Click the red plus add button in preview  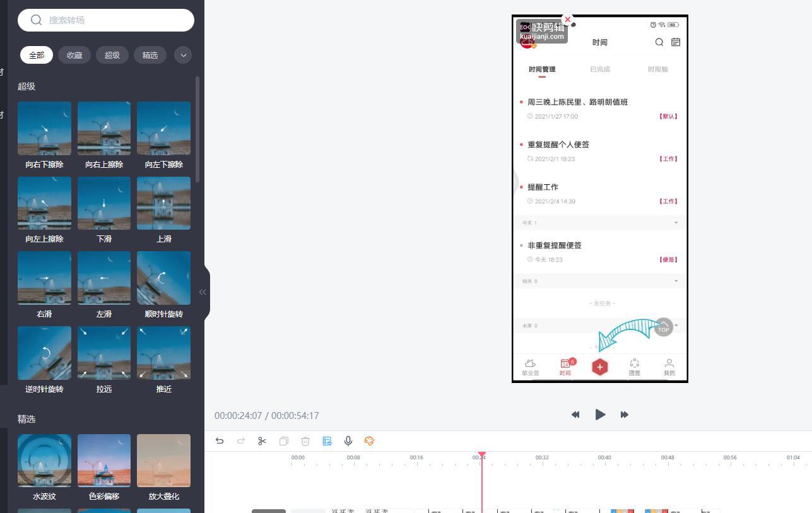(x=600, y=367)
